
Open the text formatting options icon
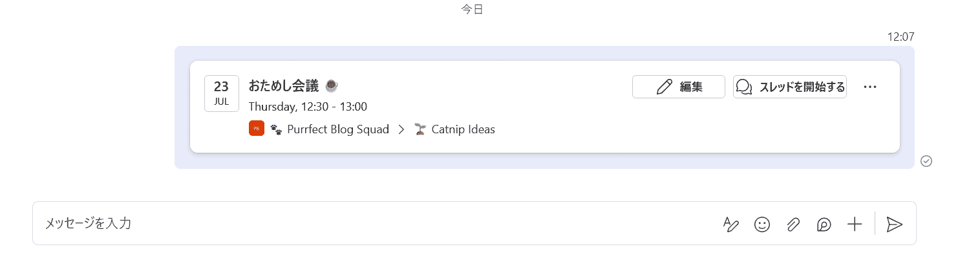730,224
